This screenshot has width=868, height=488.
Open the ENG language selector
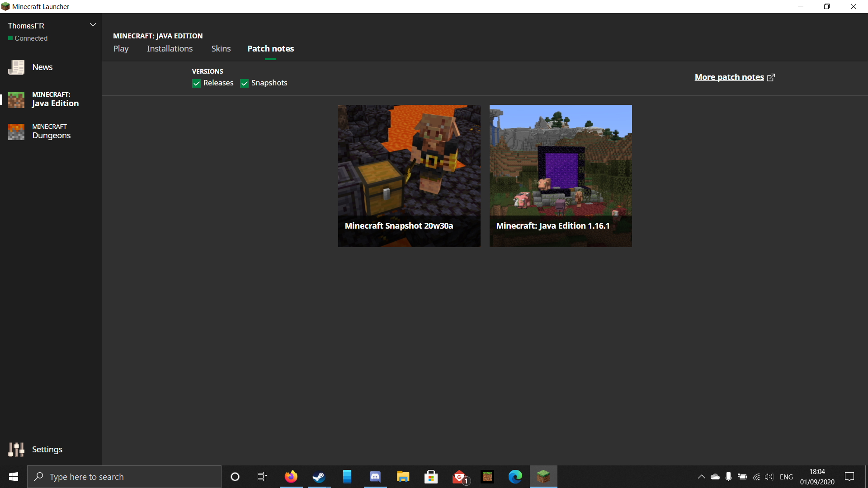786,477
